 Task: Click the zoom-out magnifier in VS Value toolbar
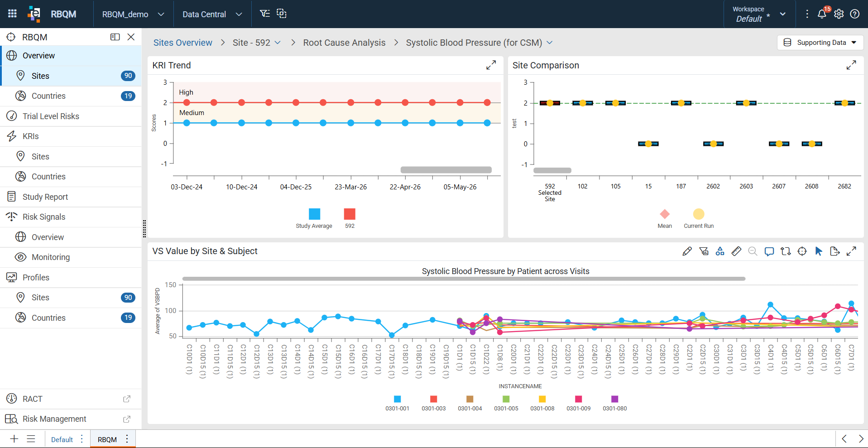coord(753,251)
